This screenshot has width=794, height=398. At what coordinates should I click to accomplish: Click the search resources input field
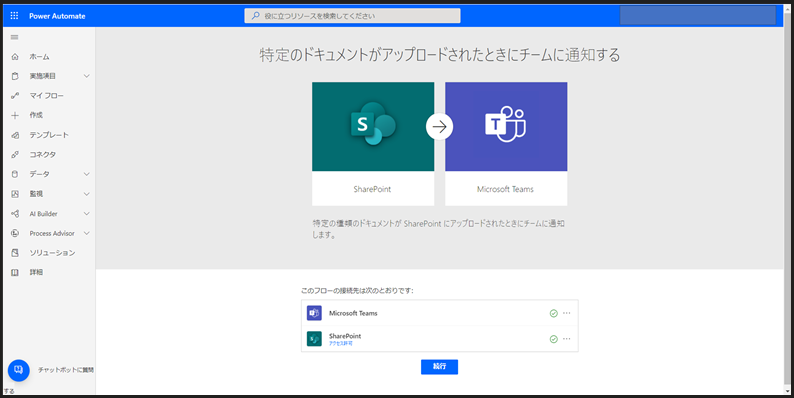352,16
